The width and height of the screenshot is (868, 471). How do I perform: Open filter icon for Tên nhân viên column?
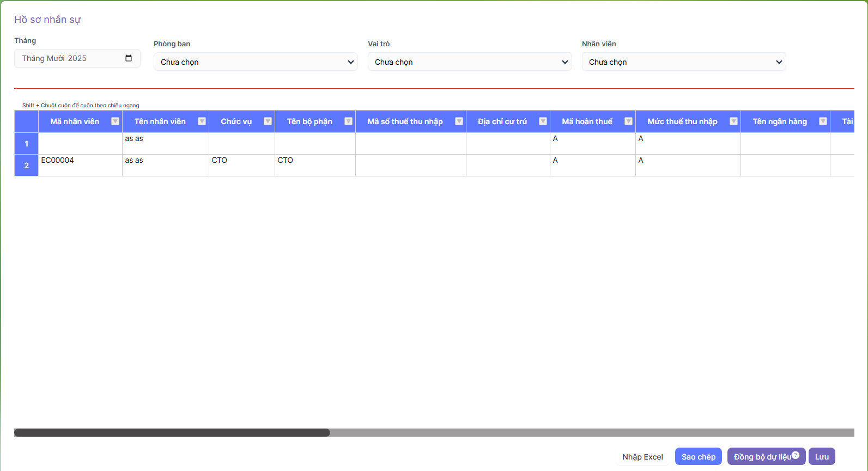point(202,121)
